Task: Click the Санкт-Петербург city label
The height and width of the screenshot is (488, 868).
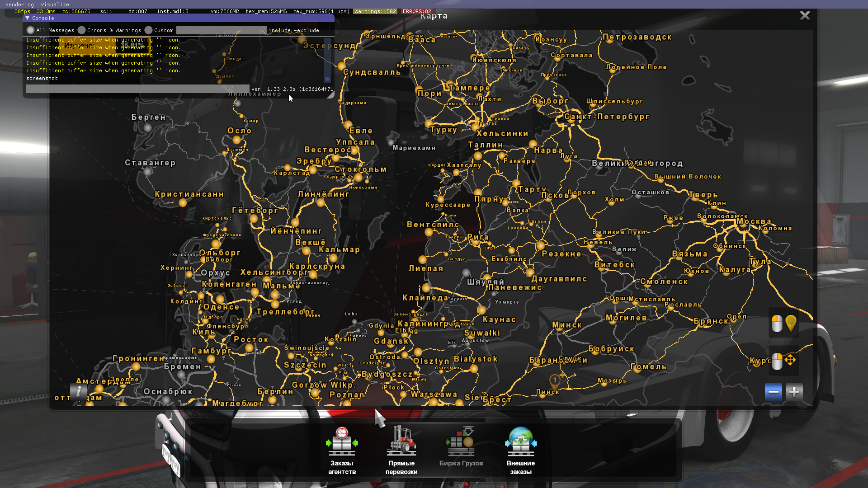Action: 607,117
